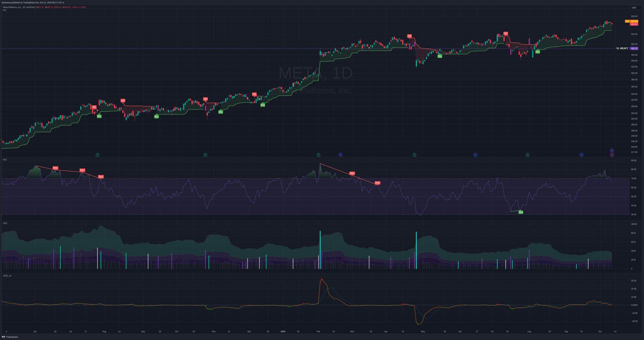The image size is (644, 340).
Task: Click the Sell signal from July 2024
Action: point(506,33)
